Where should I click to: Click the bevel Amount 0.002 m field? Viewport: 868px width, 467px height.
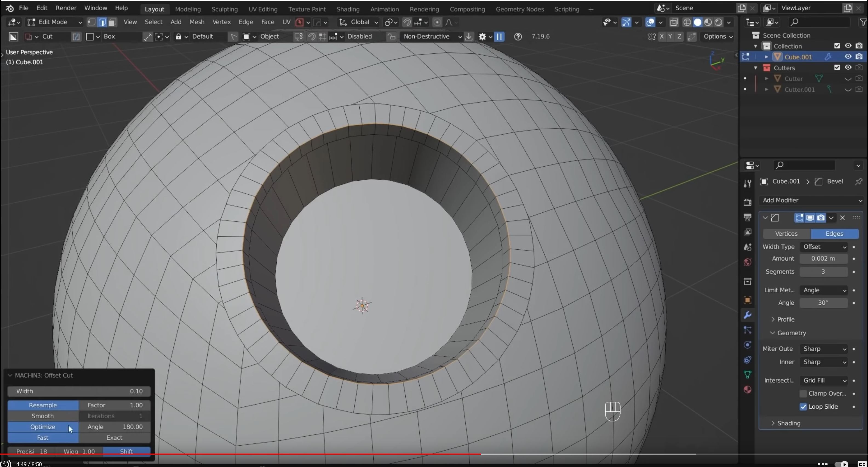point(824,259)
